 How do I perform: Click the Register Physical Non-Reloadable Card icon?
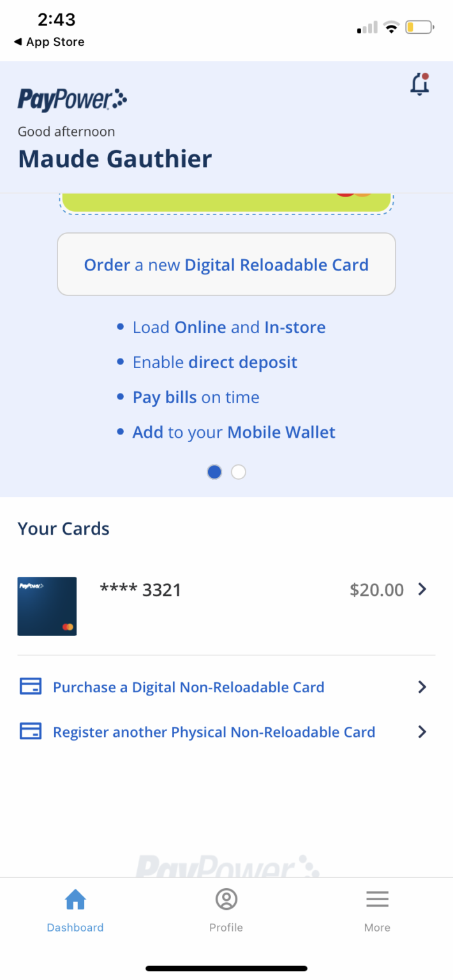(29, 732)
